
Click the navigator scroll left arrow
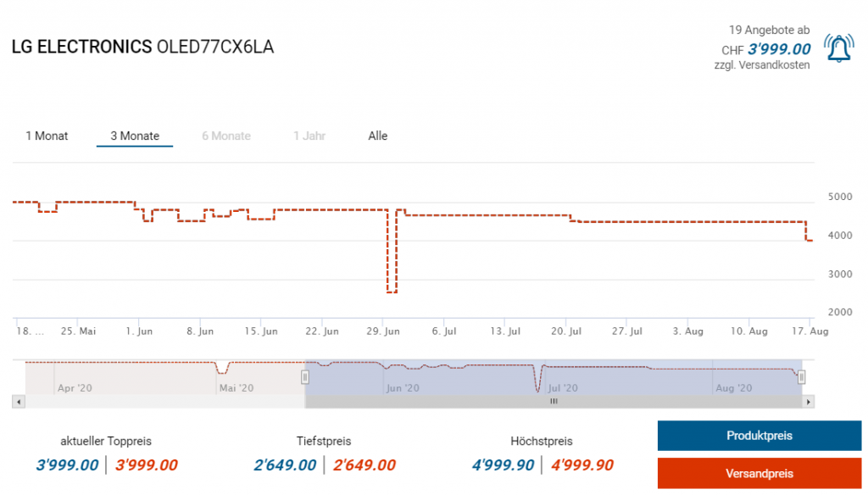pos(18,401)
